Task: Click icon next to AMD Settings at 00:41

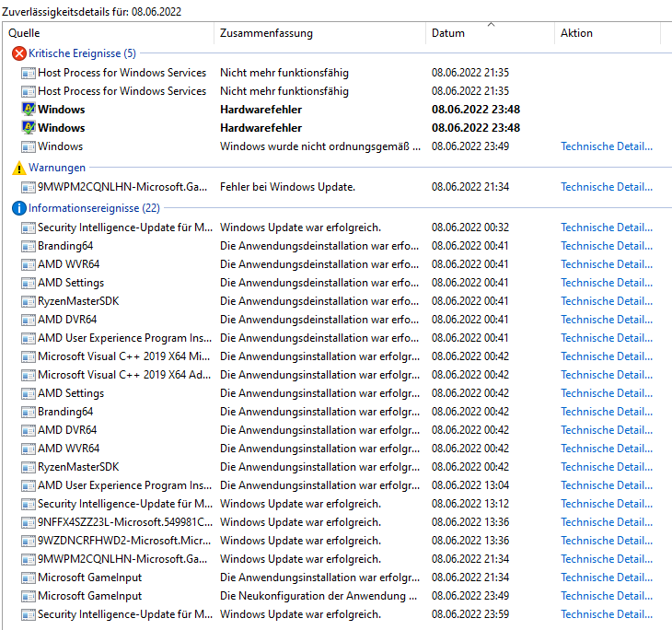Action: coord(29,283)
